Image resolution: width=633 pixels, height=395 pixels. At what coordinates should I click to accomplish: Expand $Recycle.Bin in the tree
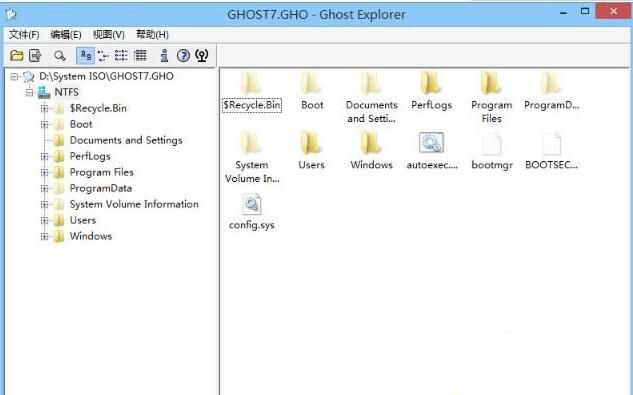[44, 108]
